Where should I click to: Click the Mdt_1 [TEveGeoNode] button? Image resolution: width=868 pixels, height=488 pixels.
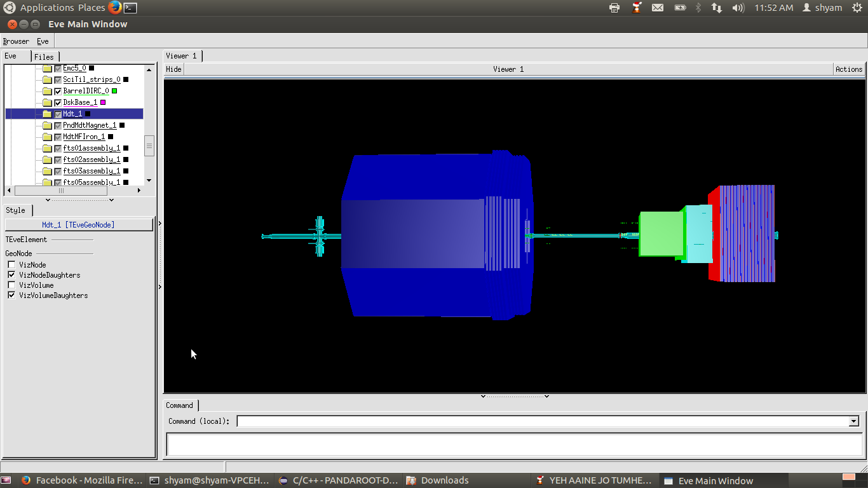pyautogui.click(x=78, y=224)
